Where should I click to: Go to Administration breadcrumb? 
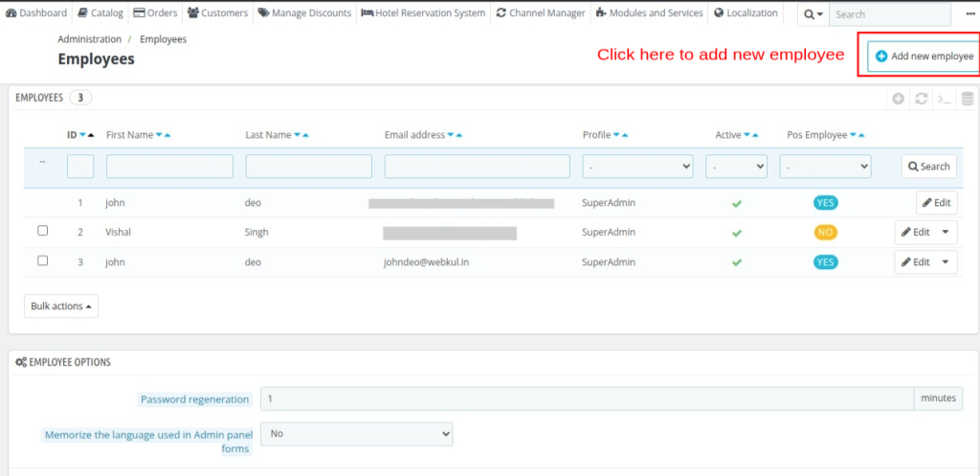click(89, 38)
